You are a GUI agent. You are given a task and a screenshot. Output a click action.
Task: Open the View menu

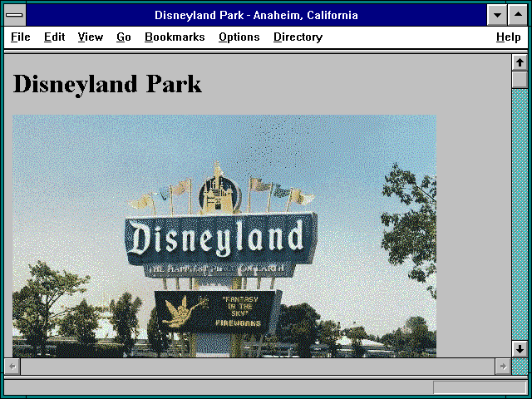(91, 37)
